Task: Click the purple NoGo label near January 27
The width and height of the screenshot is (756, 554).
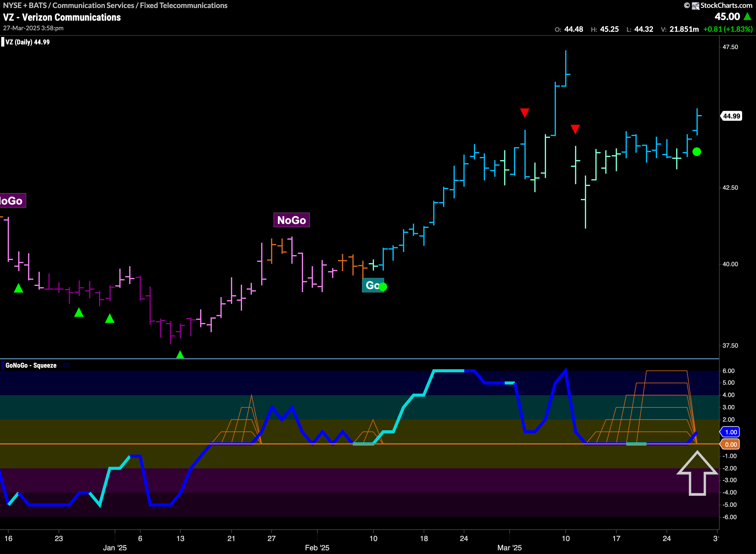Action: point(292,220)
